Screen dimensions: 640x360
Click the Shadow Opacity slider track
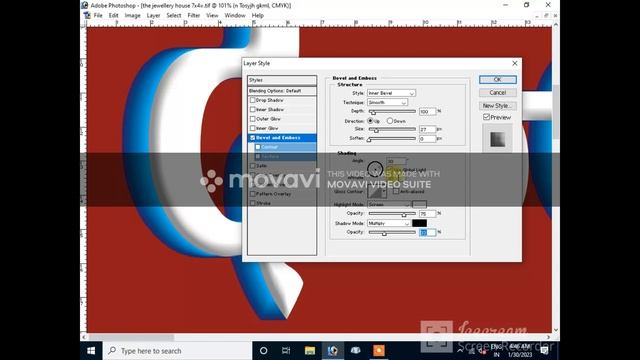point(392,233)
